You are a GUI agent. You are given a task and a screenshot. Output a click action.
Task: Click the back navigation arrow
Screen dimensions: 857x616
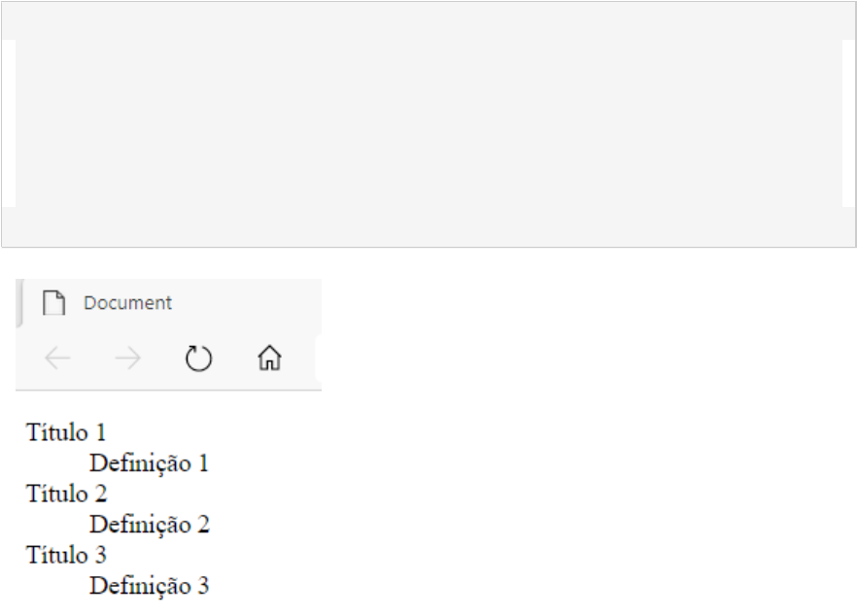tap(54, 358)
